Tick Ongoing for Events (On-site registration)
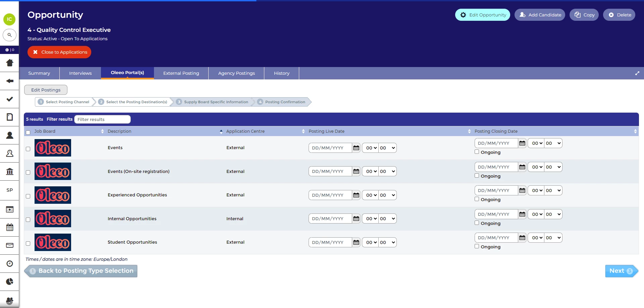This screenshot has width=644, height=308. (x=477, y=176)
